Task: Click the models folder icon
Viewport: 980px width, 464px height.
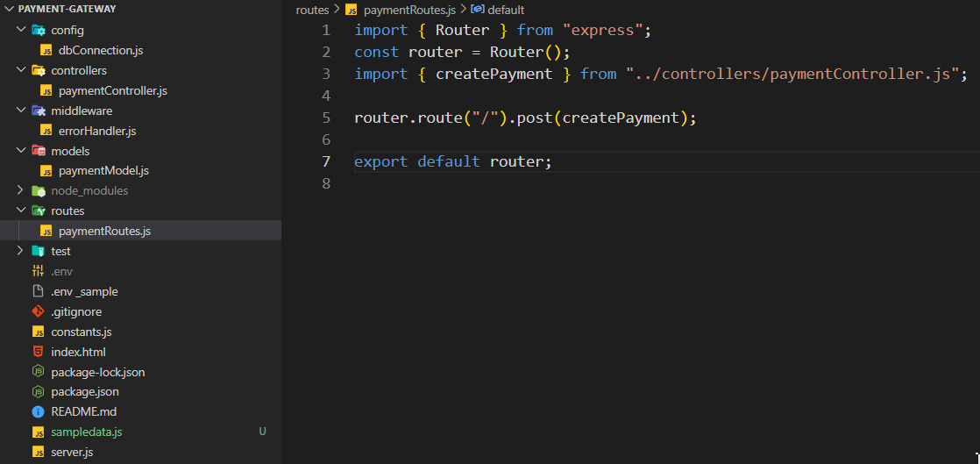Action: click(38, 151)
